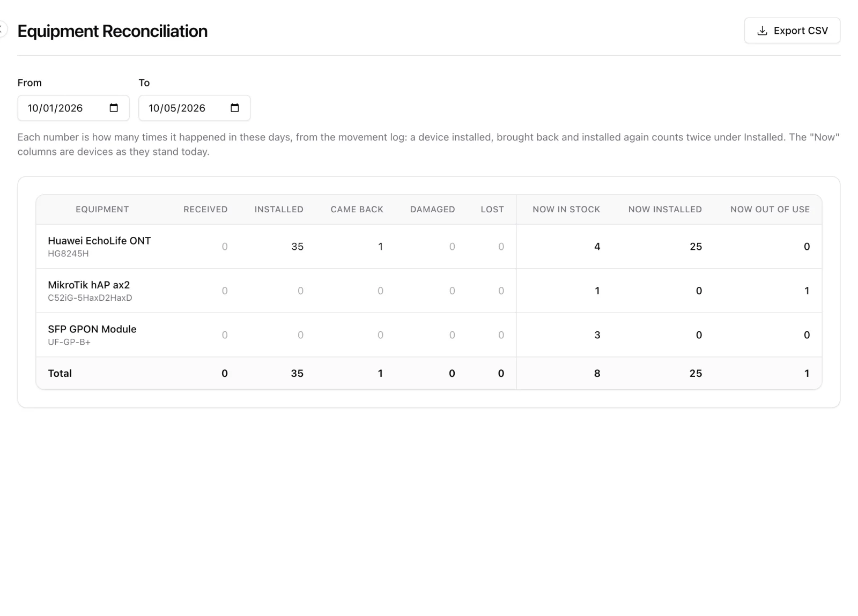Click Total Now In Stock value 8
Image resolution: width=858 pixels, height=616 pixels.
(597, 373)
